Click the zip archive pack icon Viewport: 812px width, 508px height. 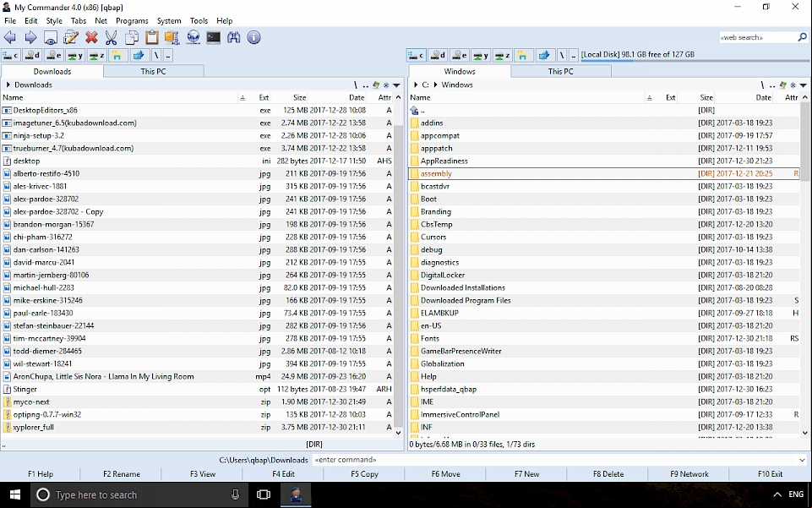point(172,37)
